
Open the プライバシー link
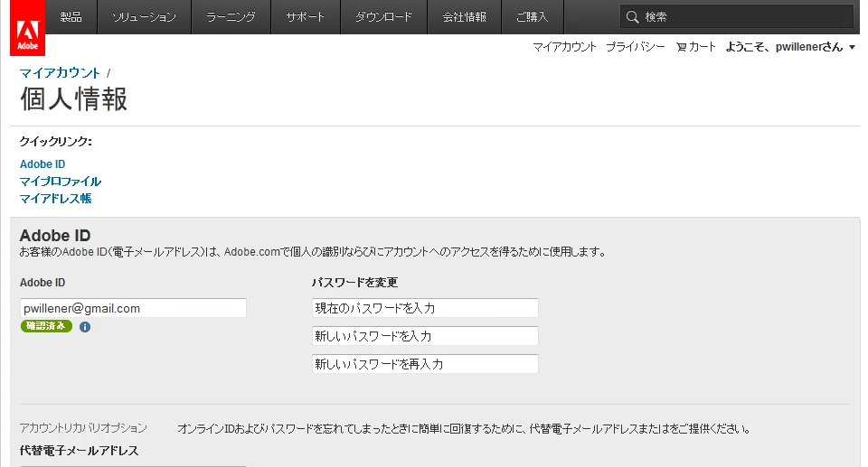coord(636,47)
